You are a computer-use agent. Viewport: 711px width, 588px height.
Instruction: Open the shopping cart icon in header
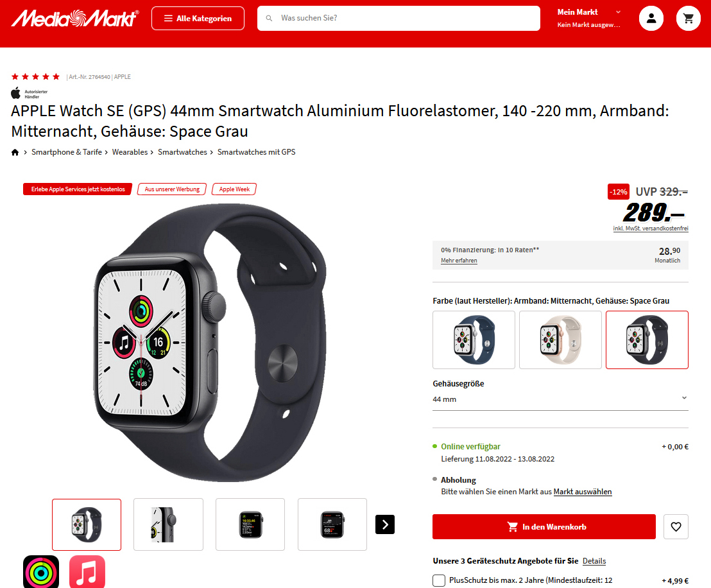689,18
